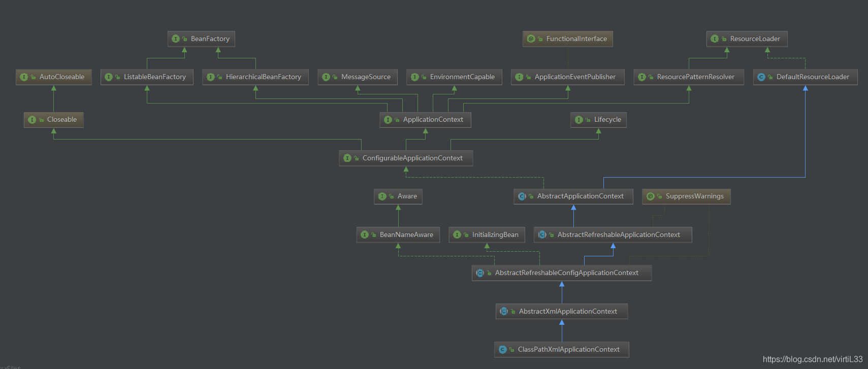Click the abstract class icon on AbstractApplicationContext
This screenshot has height=369, width=868.
[x=522, y=196]
